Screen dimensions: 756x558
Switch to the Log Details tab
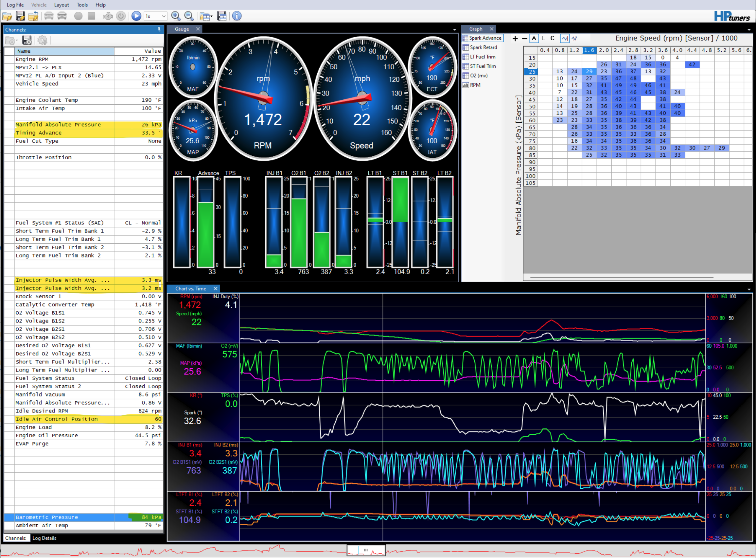click(44, 538)
